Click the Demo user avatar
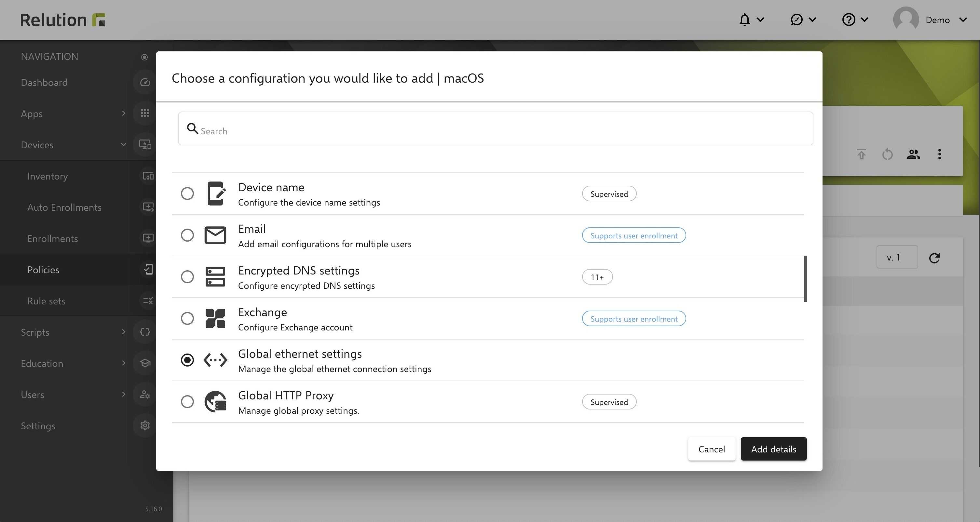980x522 pixels. 906,20
